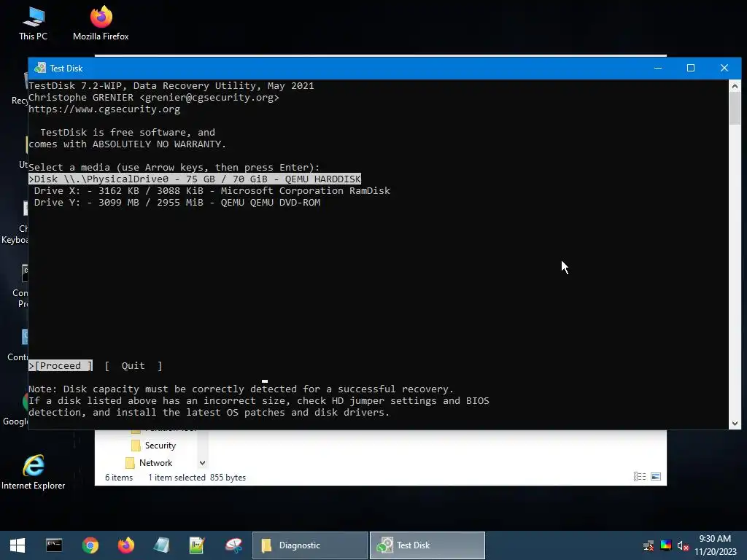Click the grenier@cgsecurity.org email text

(209, 98)
